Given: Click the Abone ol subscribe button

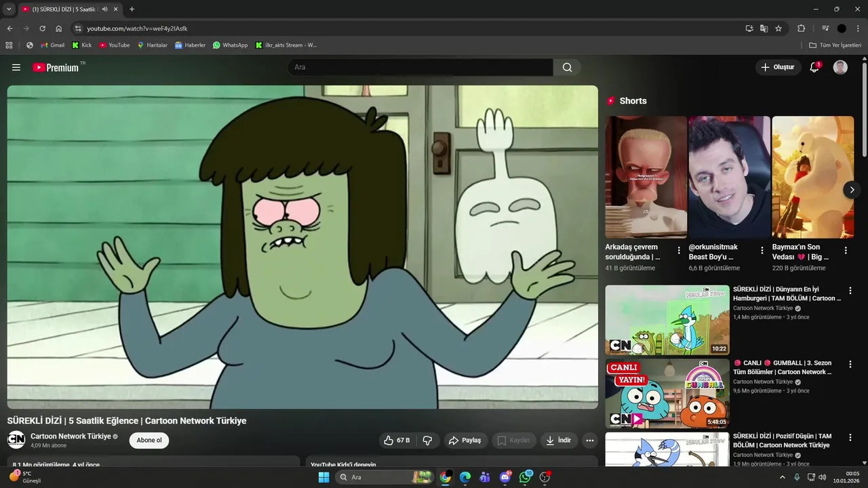Looking at the screenshot, I should click(x=149, y=441).
